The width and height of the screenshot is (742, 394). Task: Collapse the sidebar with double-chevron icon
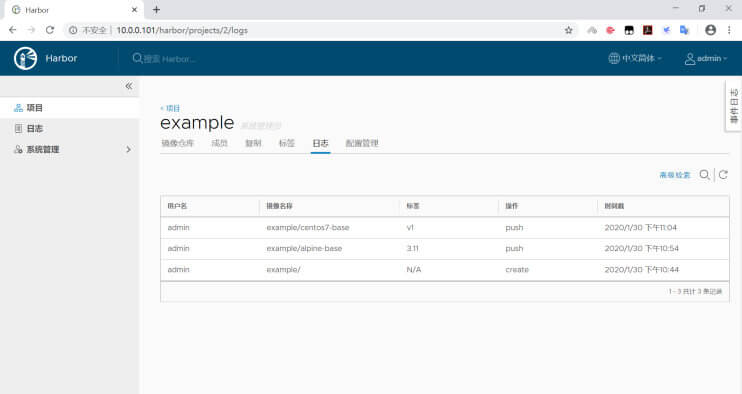[x=129, y=86]
